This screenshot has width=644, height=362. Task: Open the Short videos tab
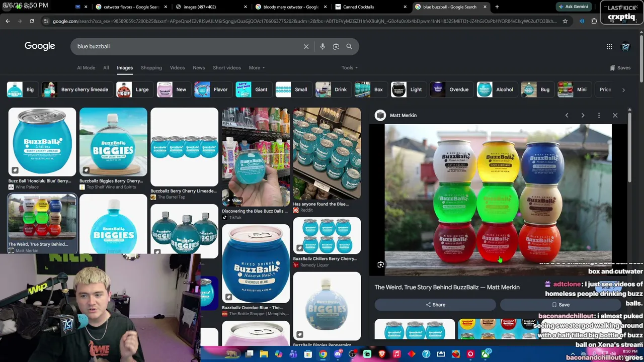227,68
